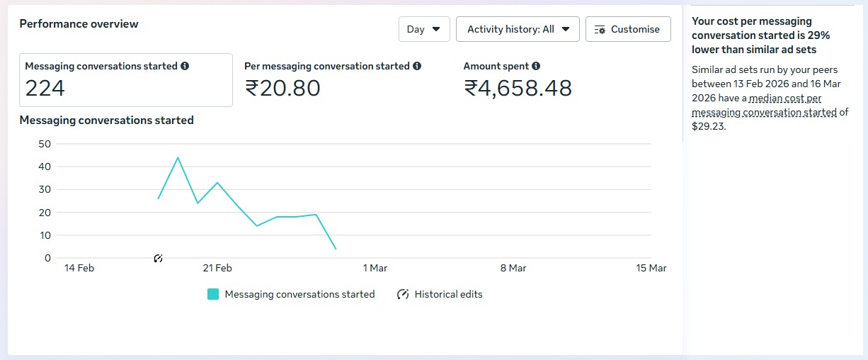
Task: Open the median cost per messaging conversation link
Action: tap(765, 113)
